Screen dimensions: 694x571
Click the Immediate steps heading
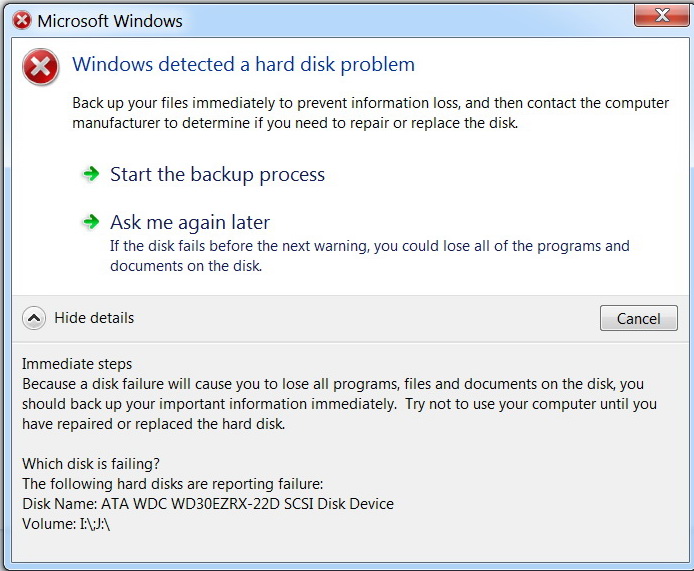(77, 364)
